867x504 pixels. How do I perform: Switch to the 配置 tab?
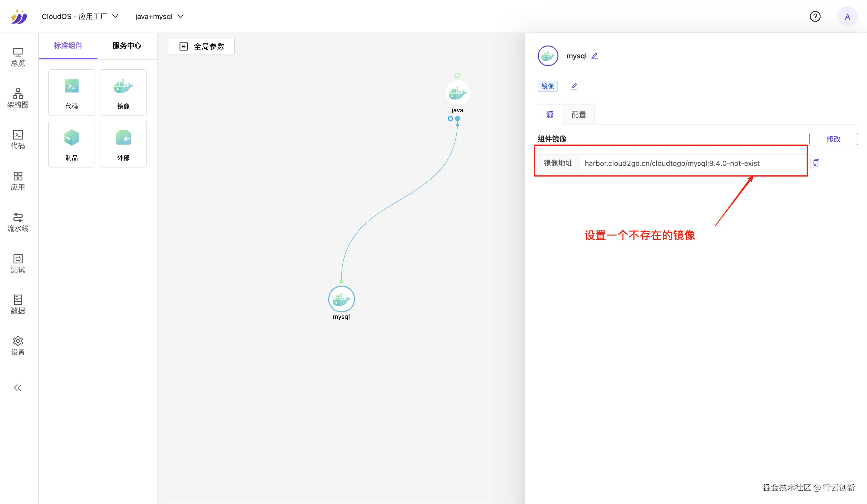coord(579,115)
